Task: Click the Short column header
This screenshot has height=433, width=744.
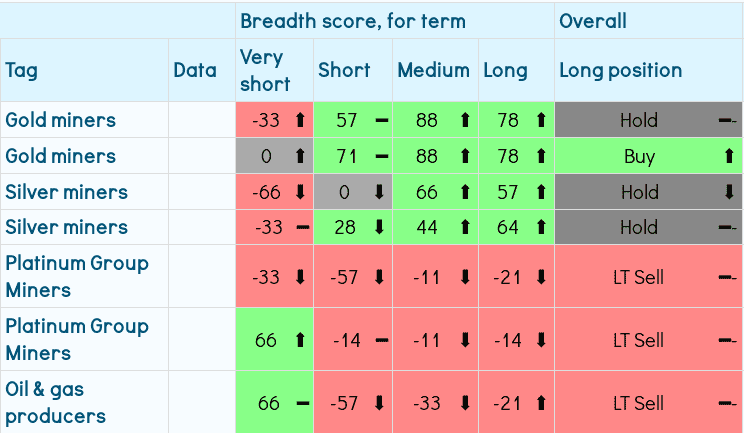Action: click(344, 70)
